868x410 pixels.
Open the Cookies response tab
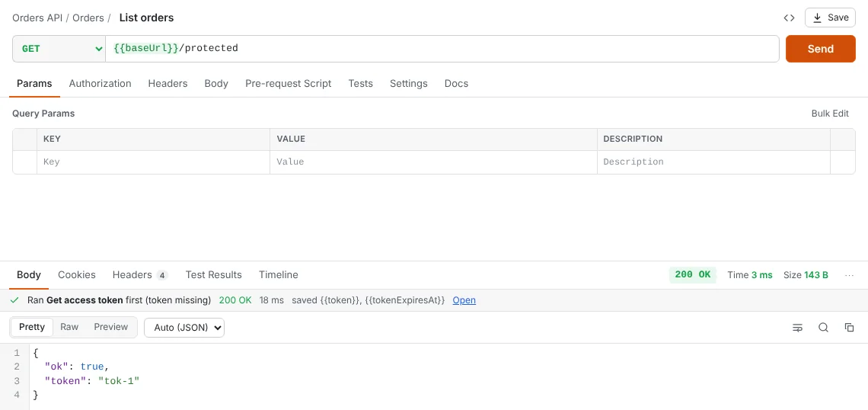pyautogui.click(x=77, y=275)
